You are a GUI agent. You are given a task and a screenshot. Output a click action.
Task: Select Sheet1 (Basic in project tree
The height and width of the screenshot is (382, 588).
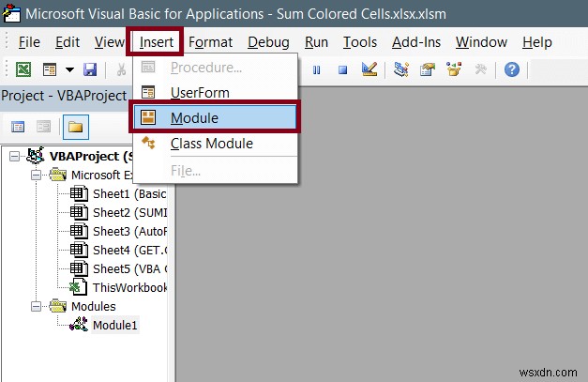tap(129, 193)
